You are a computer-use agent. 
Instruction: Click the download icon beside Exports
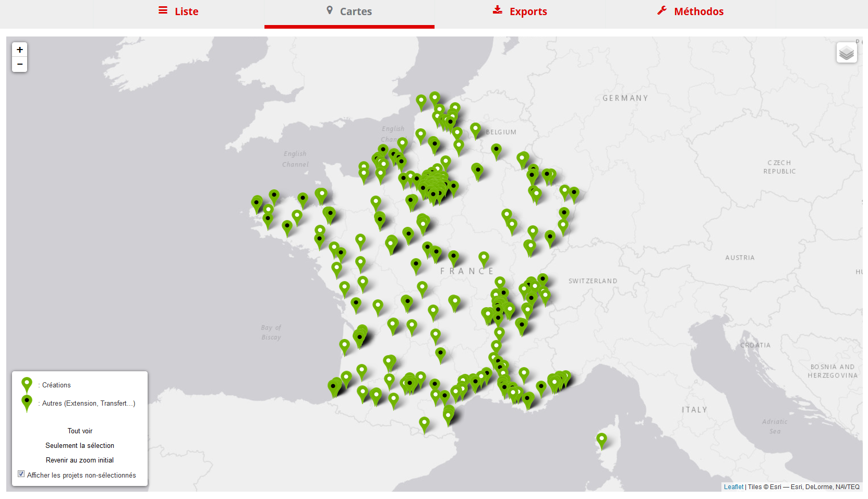click(x=498, y=10)
